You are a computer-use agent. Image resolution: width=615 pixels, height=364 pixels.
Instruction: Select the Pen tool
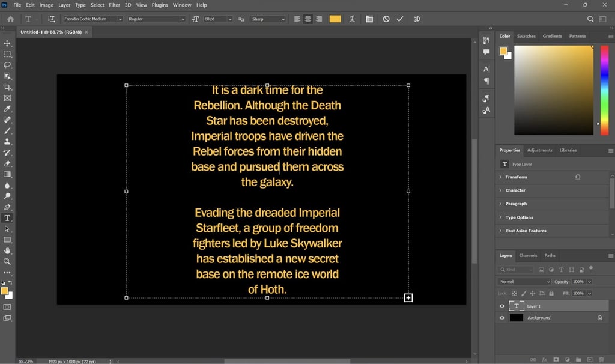(7, 207)
